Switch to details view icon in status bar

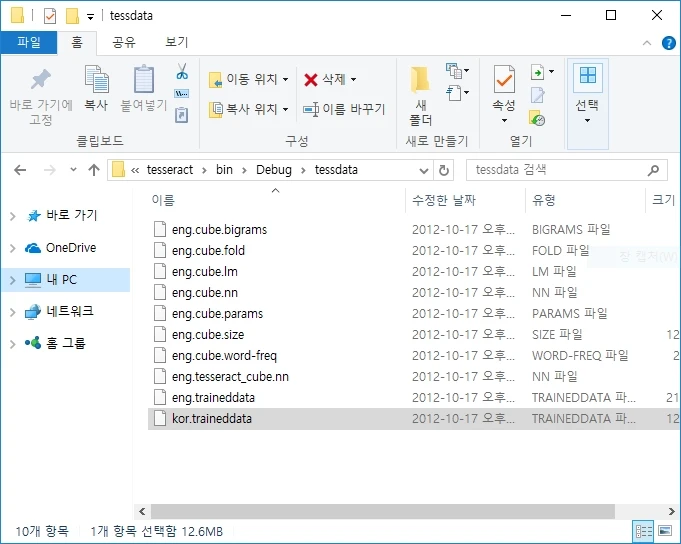(643, 531)
